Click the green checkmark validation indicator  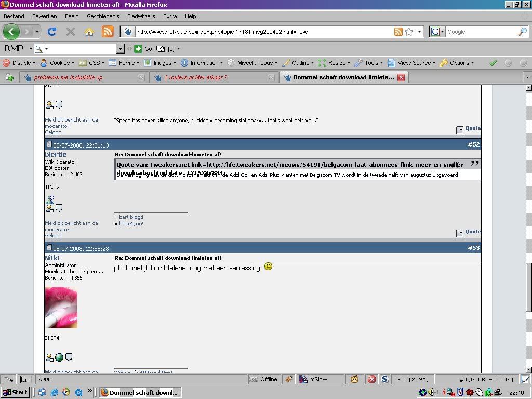(493, 63)
